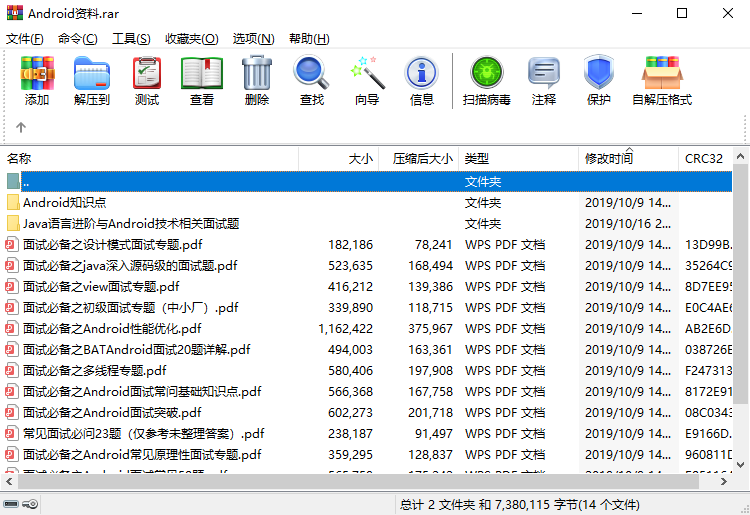Open the 文件(F) menu

pyautogui.click(x=24, y=39)
